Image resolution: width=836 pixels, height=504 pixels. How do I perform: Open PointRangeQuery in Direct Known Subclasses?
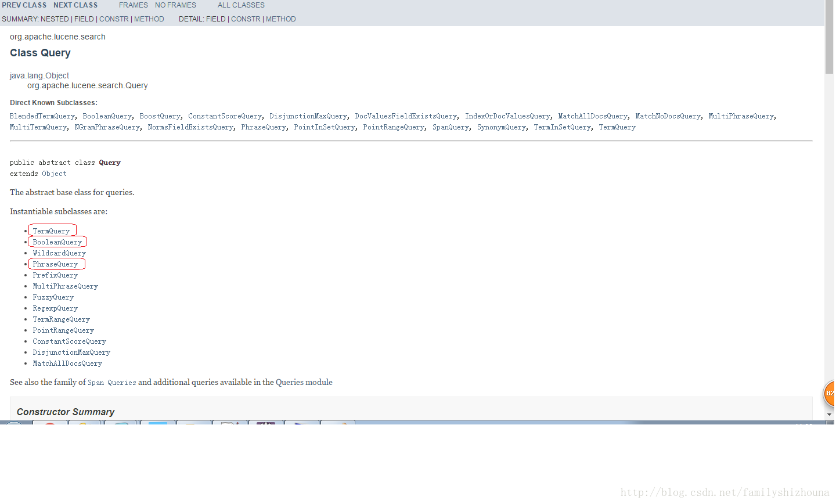pos(394,127)
